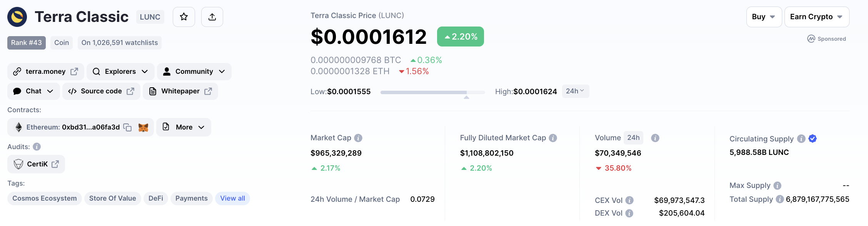Copy the Ethereum contract address

(127, 127)
